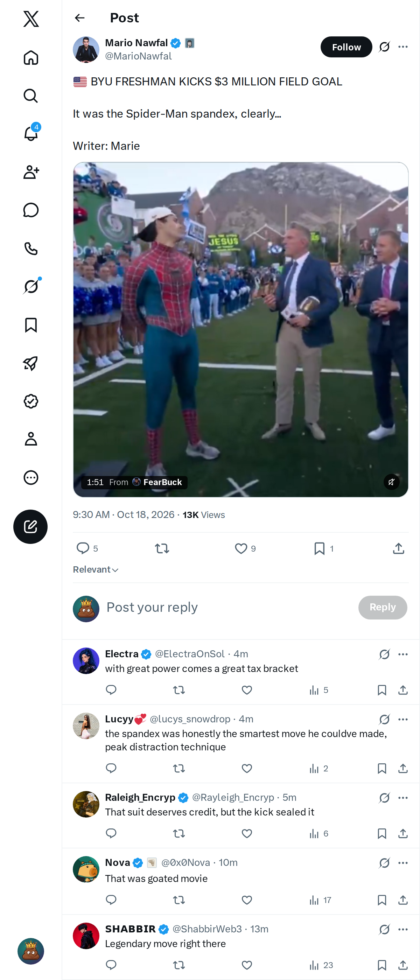Image resolution: width=420 pixels, height=980 pixels.
Task: Go to Home via sidebar house icon
Action: (x=31, y=57)
